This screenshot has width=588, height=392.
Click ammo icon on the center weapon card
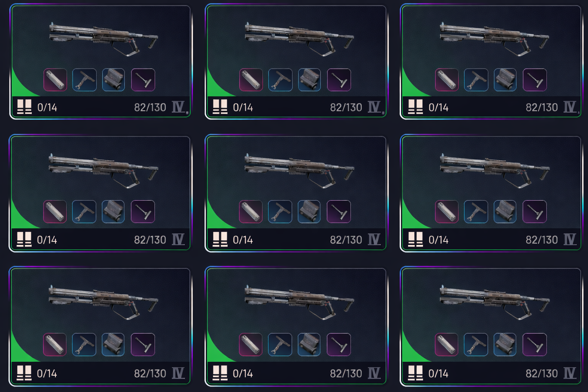tap(220, 239)
